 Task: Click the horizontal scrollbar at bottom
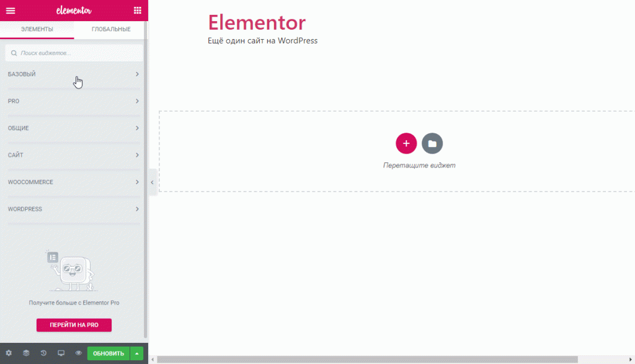pos(367,360)
